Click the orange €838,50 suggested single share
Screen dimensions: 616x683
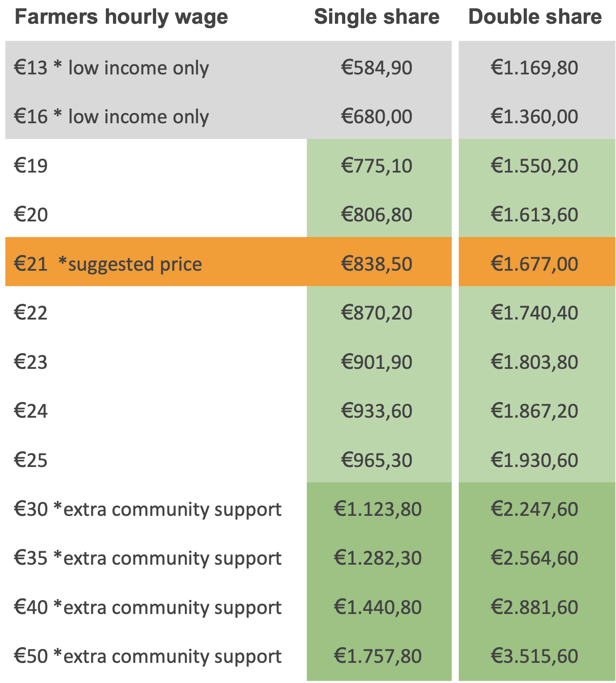coord(377,264)
